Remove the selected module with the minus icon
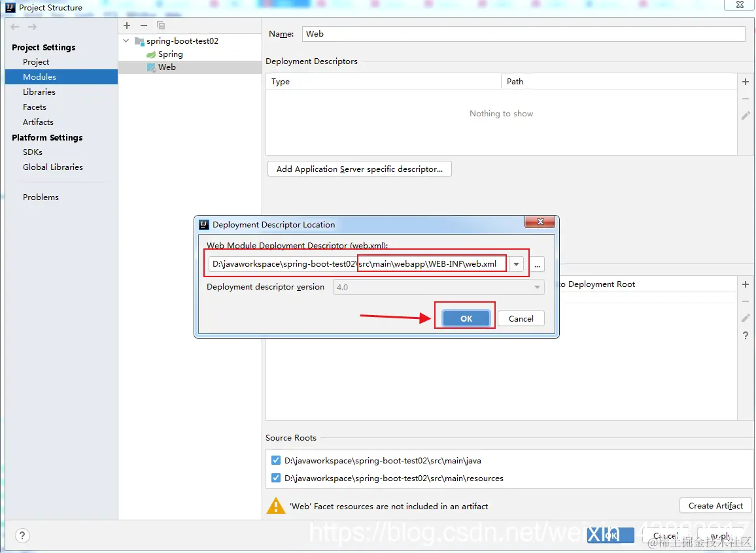Screen dimensions: 756x553 point(144,25)
